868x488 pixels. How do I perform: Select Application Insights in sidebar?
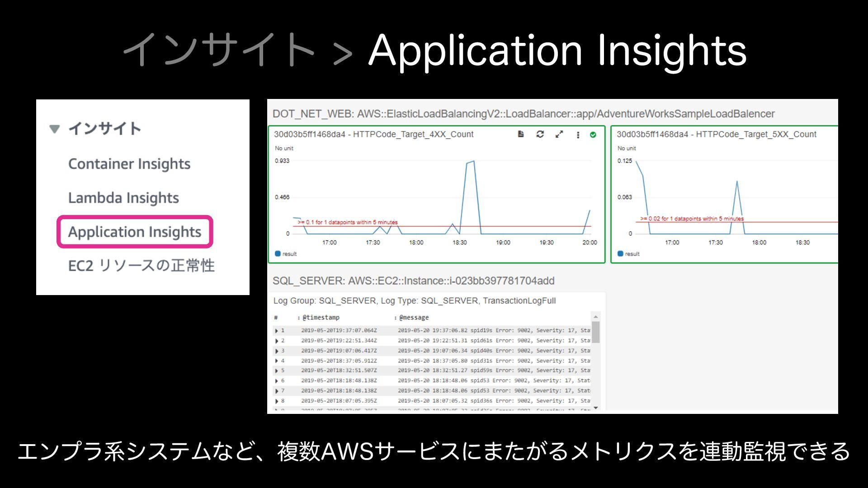135,232
